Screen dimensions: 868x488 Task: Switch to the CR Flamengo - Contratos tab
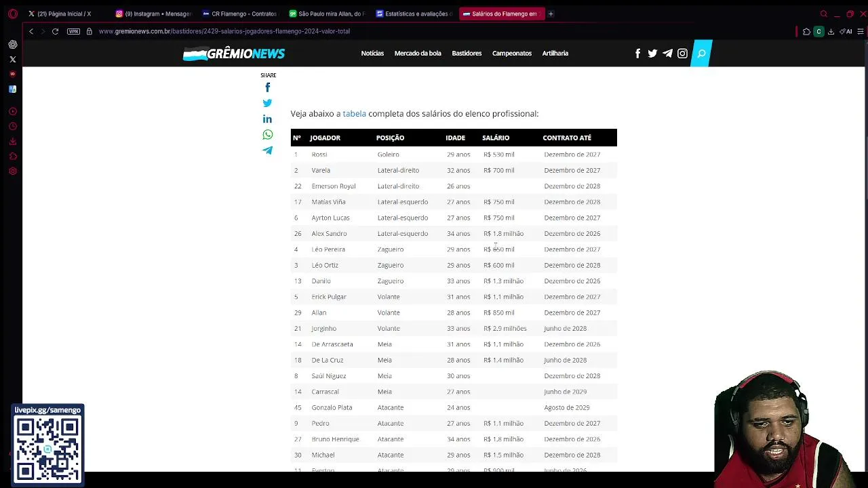[240, 14]
